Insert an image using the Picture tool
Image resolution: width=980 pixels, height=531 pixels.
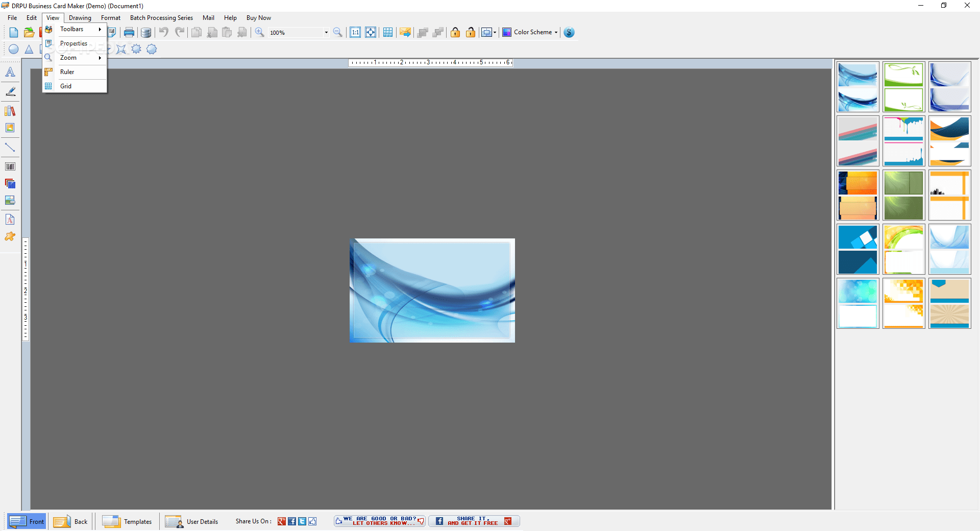(9, 128)
